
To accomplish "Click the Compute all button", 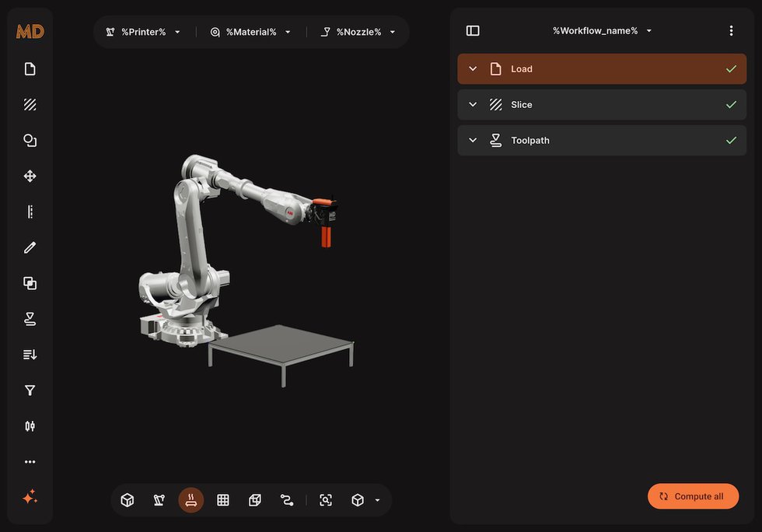I will point(693,496).
